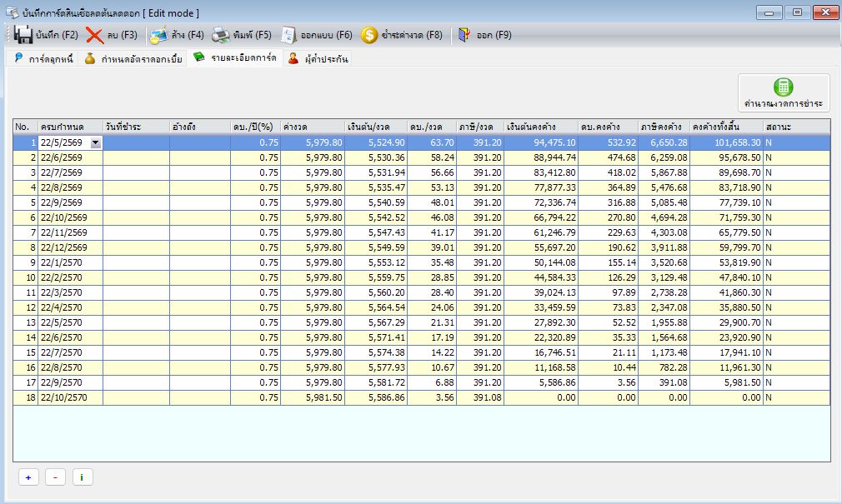Click the red X delete icon (F3)
Screen dimensions: 842x504
point(94,36)
